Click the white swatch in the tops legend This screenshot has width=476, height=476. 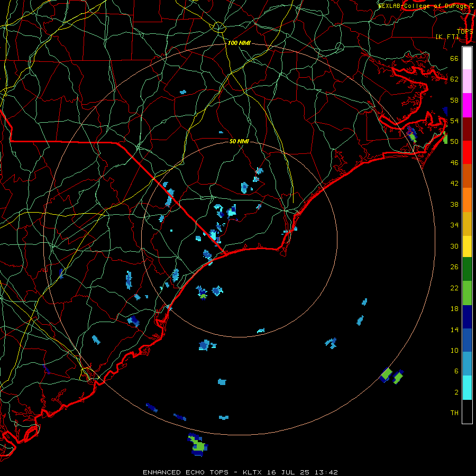[x=467, y=58]
